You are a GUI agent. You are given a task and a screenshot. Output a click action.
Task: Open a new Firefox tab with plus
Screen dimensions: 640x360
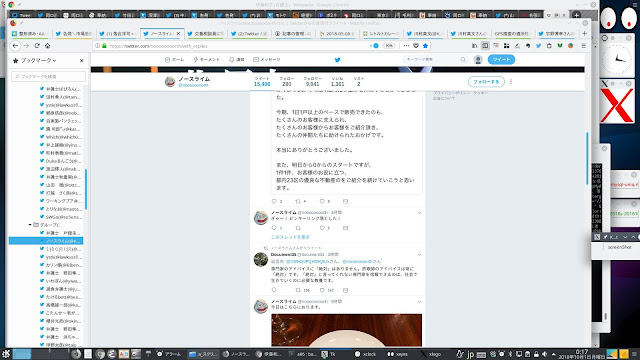(584, 33)
